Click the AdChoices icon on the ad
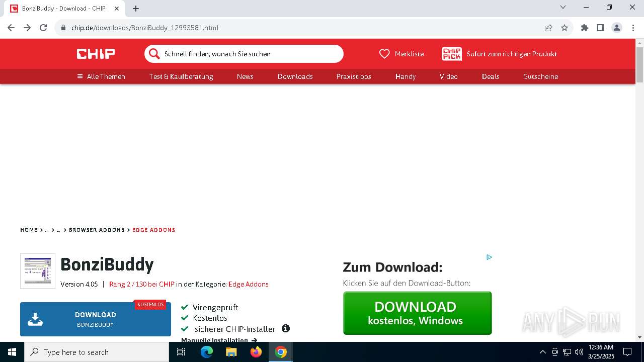Image resolution: width=644 pixels, height=362 pixels. point(489,257)
